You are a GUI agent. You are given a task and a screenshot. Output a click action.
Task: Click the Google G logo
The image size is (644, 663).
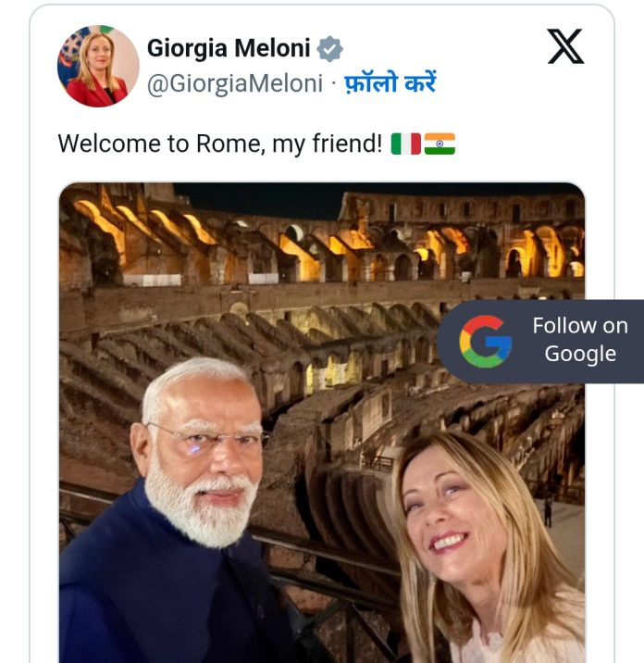[x=486, y=342]
